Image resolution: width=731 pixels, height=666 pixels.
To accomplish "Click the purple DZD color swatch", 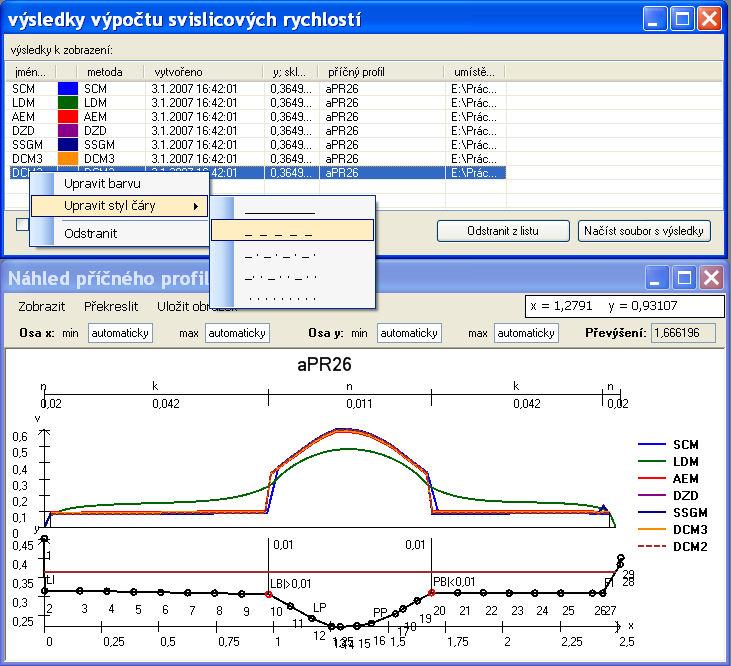I will pos(68,130).
